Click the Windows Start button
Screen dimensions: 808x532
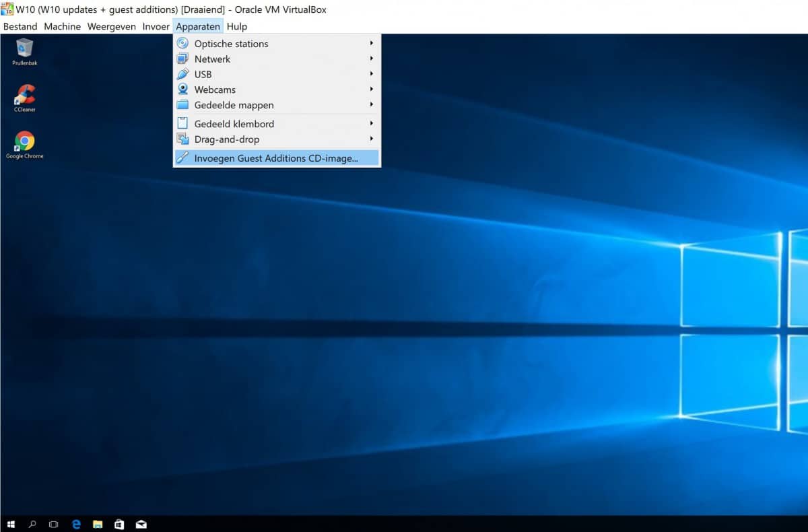coord(11,524)
